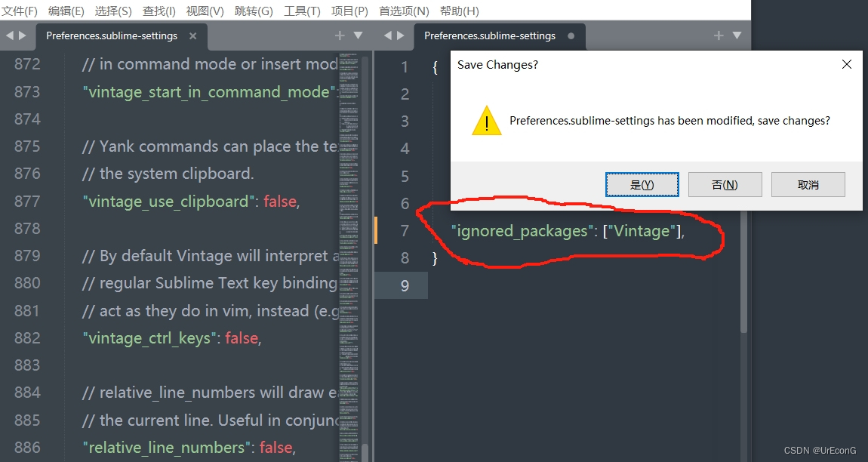Open the 工具(T) menu
This screenshot has height=462, width=868.
[301, 11]
